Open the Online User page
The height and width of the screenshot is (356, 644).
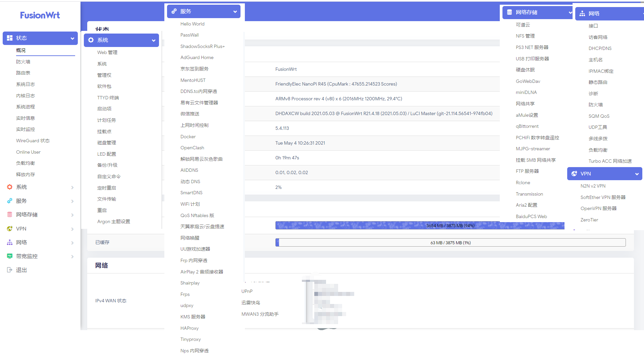(x=28, y=152)
